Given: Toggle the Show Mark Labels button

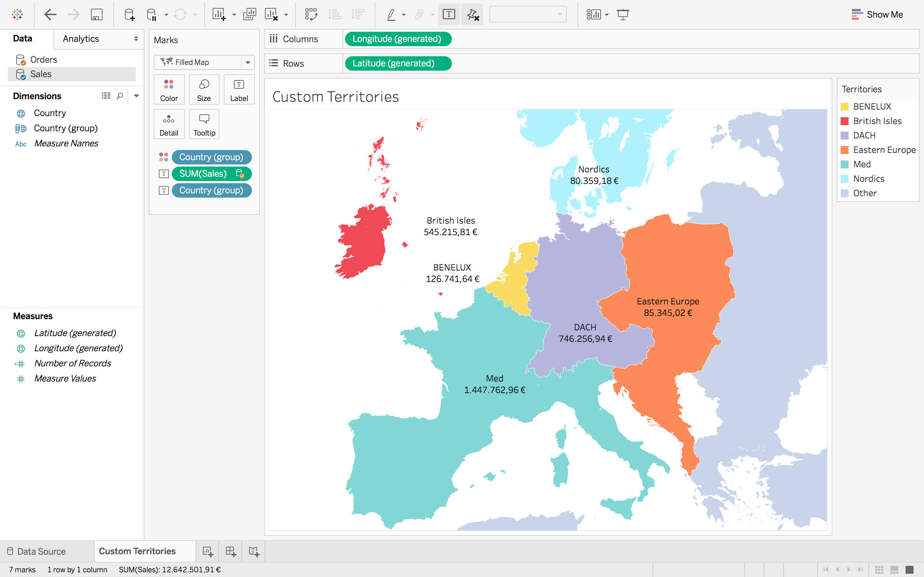Looking at the screenshot, I should coord(449,14).
